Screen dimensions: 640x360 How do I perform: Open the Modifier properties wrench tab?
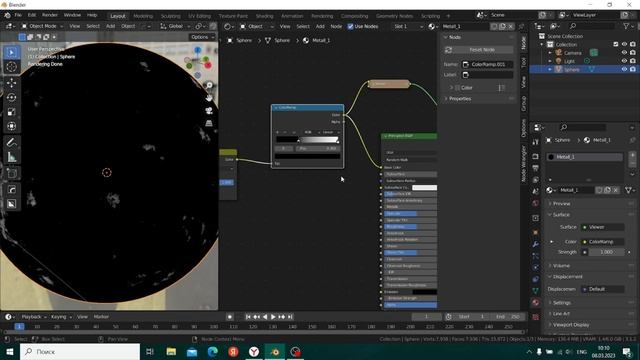[x=536, y=244]
